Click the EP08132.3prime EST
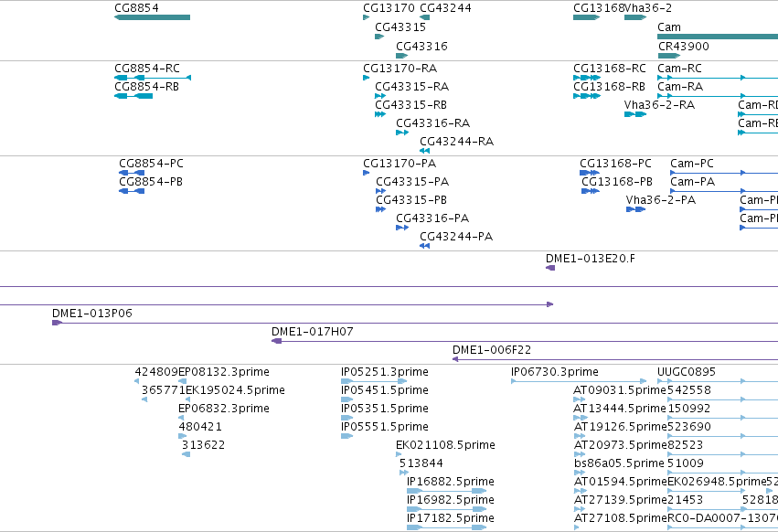The image size is (778, 532). pos(182,381)
